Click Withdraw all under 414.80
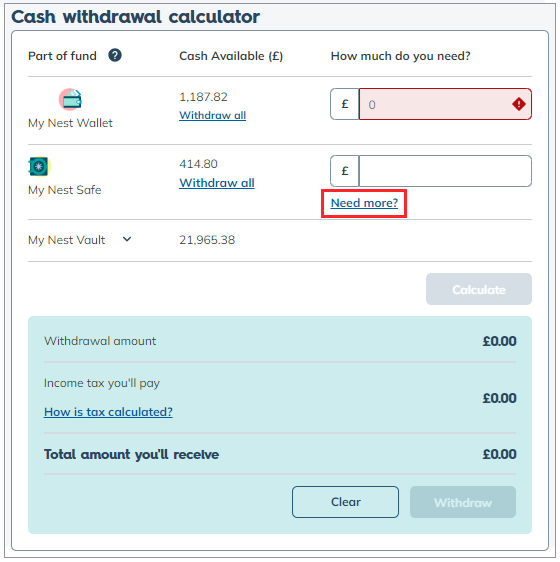Screen dimensions: 560x562 pos(217,183)
